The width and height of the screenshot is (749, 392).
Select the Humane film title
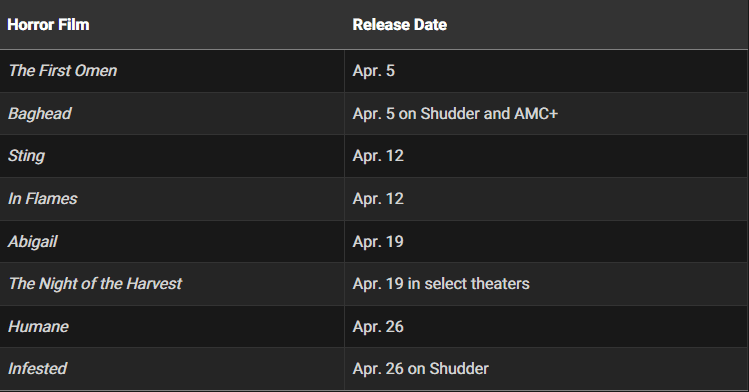coord(38,327)
